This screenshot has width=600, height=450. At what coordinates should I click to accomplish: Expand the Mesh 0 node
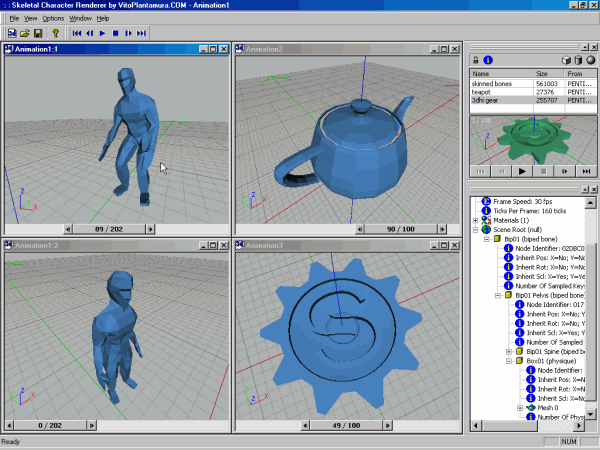[x=520, y=408]
